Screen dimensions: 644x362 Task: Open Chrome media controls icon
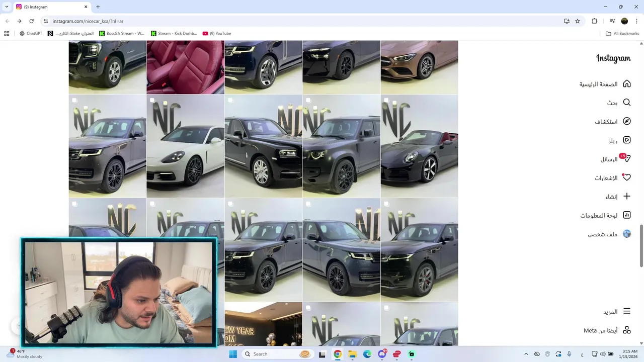(612, 21)
